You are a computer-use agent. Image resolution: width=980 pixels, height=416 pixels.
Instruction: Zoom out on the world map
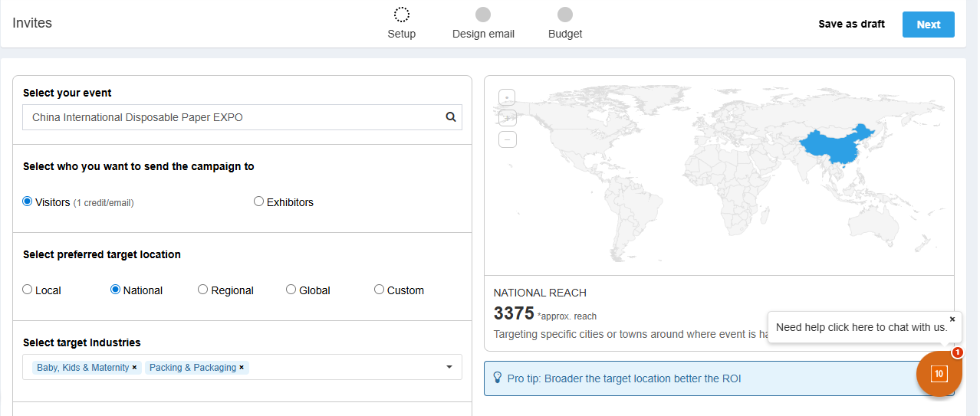click(508, 139)
